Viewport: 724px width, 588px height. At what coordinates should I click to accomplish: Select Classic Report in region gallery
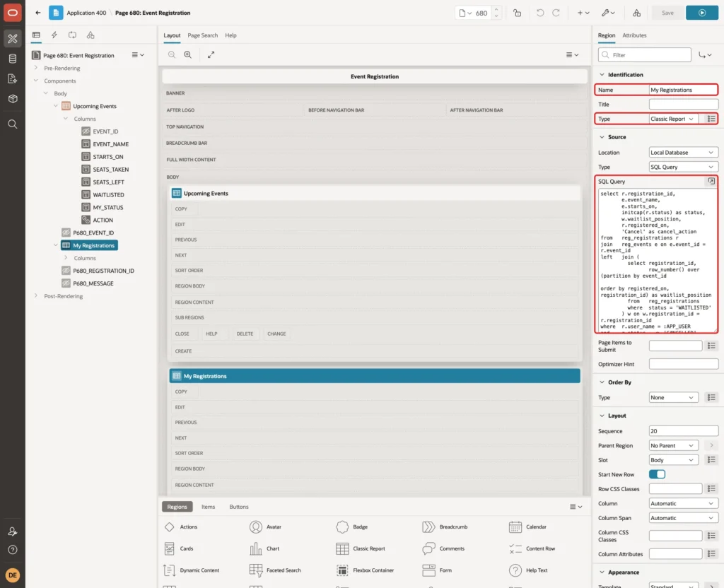(361, 548)
